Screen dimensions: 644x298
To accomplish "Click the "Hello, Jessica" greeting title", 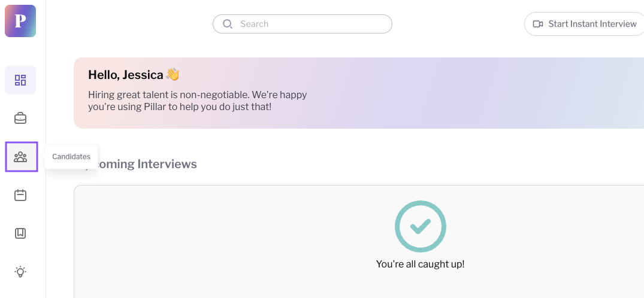I will (126, 75).
